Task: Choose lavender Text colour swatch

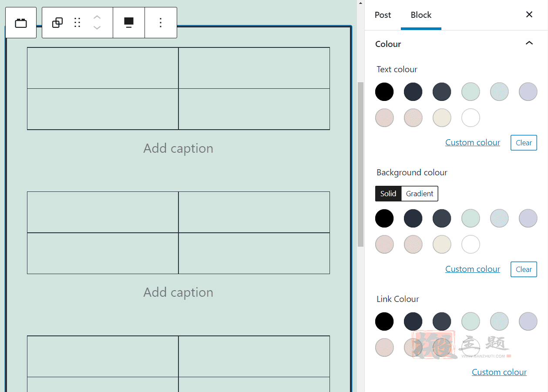Action: (x=528, y=92)
